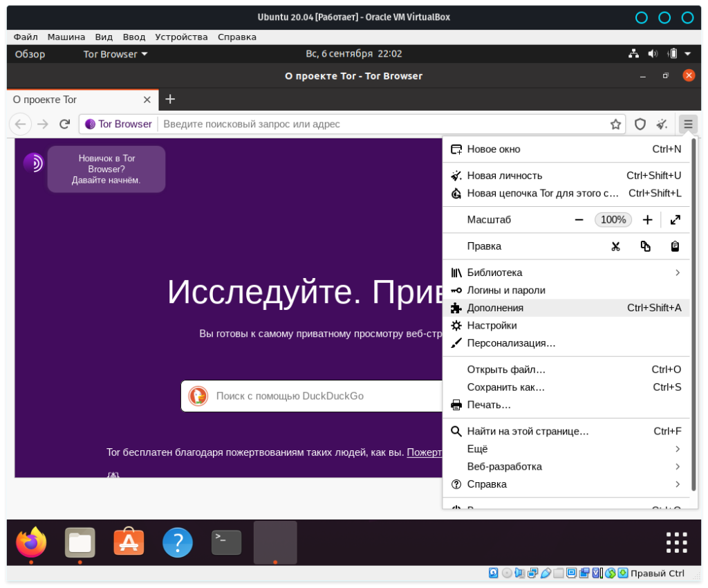
Task: Click the Новичок в Tor Browser onboarding bubble
Action: pyautogui.click(x=106, y=169)
